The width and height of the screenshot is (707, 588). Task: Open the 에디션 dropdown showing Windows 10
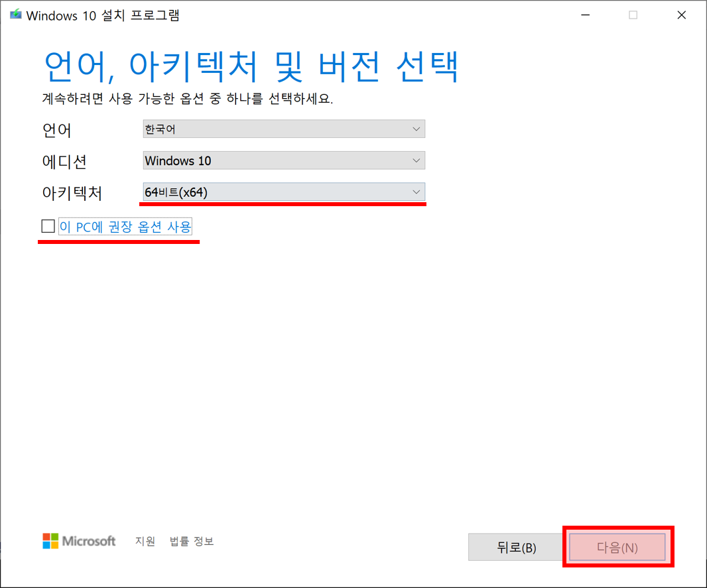tap(284, 161)
